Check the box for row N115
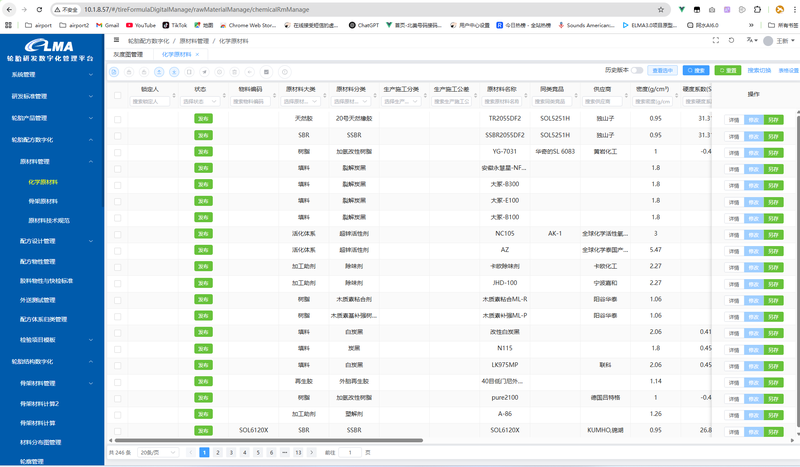The height and width of the screenshot is (467, 800). [x=117, y=349]
